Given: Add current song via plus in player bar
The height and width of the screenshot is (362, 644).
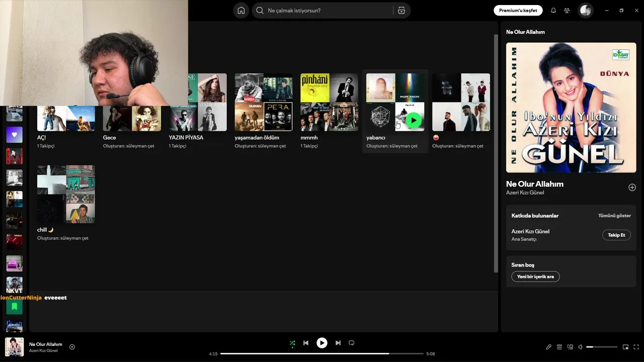Looking at the screenshot, I should tap(72, 347).
